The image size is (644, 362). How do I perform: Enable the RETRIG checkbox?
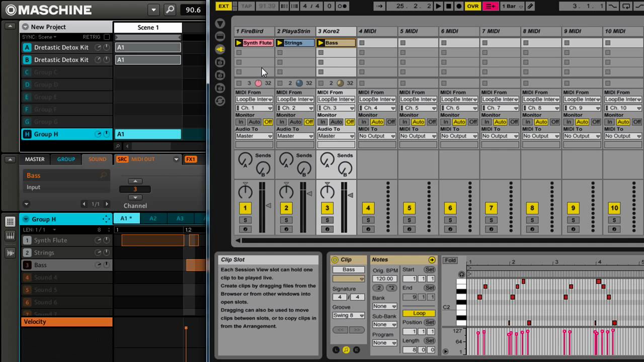(107, 37)
